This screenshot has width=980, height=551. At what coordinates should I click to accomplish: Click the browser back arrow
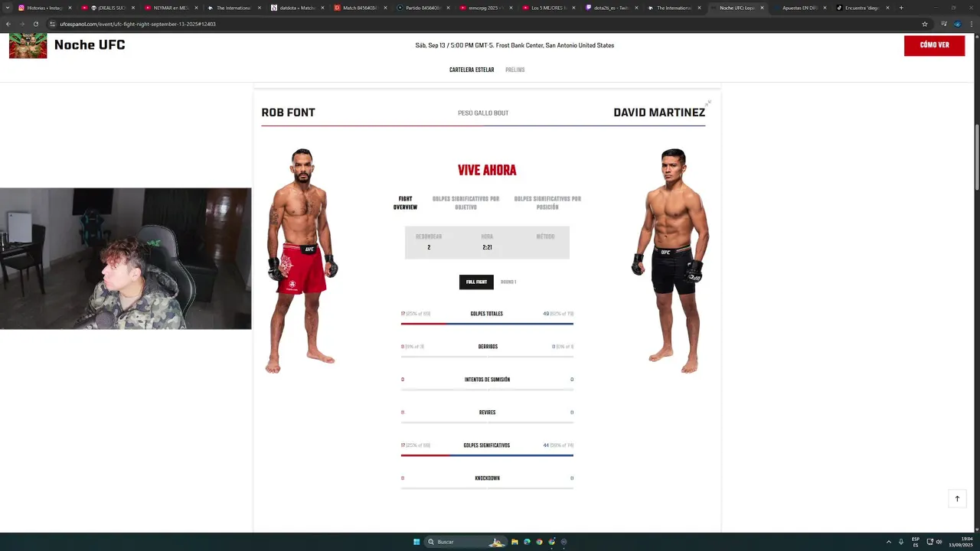8,24
